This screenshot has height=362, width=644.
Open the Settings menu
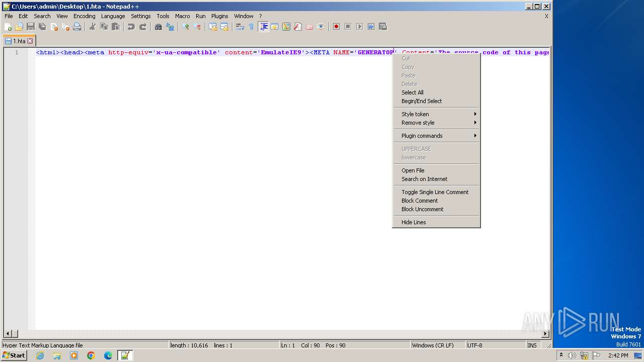coord(141,16)
